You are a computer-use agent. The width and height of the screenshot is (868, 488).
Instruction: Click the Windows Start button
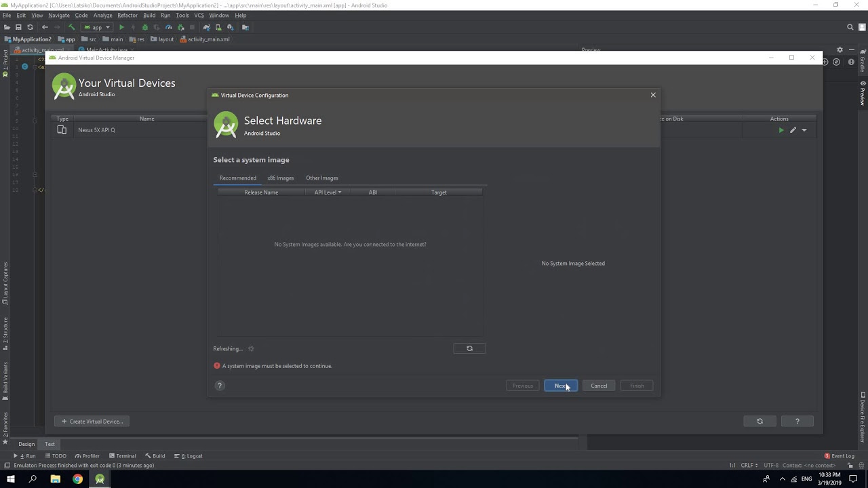coord(11,479)
